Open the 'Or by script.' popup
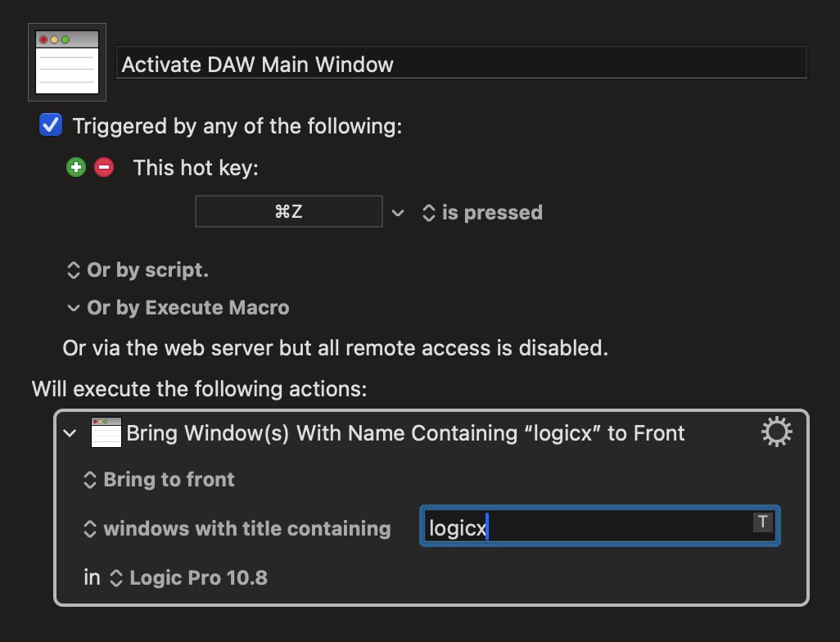The width and height of the screenshot is (840, 642). (138, 270)
